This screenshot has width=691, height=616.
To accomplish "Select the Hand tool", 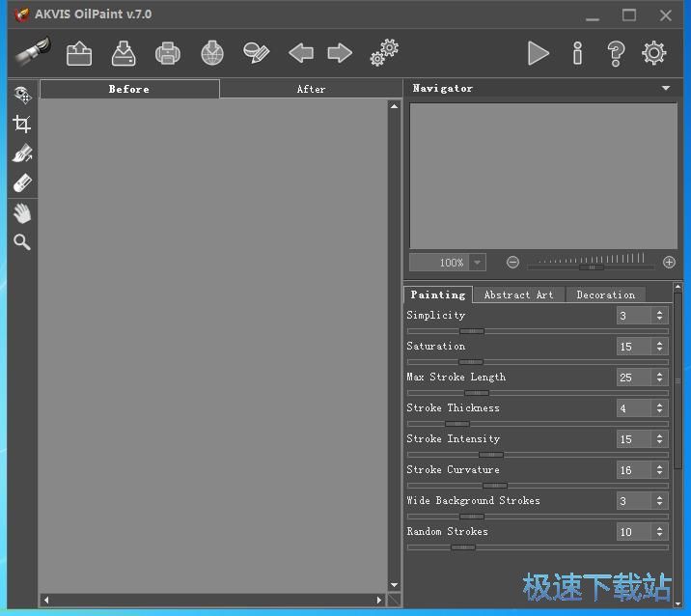I will 21,212.
